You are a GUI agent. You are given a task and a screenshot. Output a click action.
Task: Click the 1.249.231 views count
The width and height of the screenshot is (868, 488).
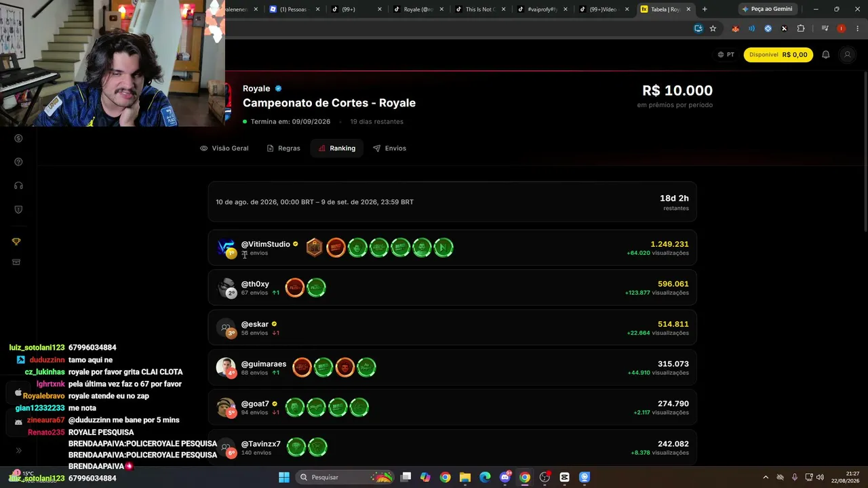[669, 244]
